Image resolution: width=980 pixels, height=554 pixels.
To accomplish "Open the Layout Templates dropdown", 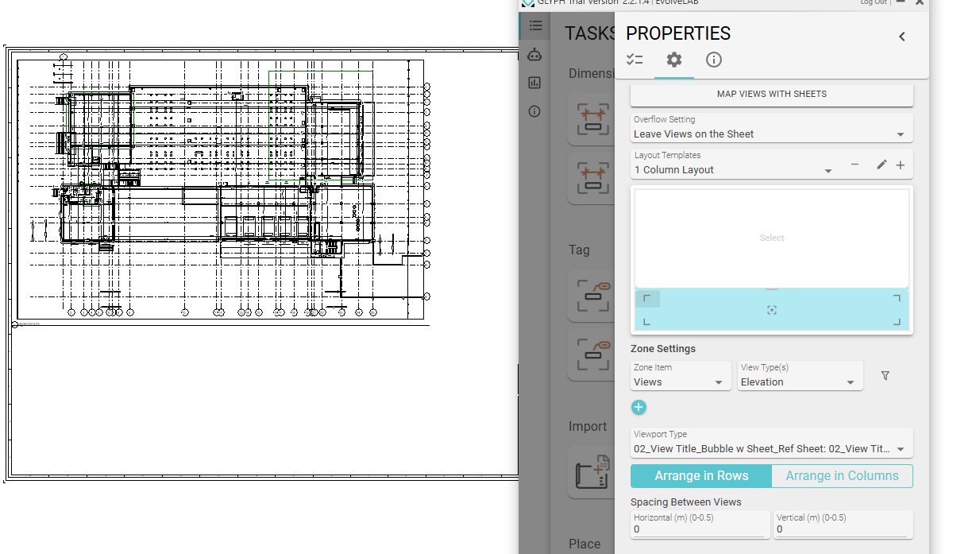I will coord(734,164).
